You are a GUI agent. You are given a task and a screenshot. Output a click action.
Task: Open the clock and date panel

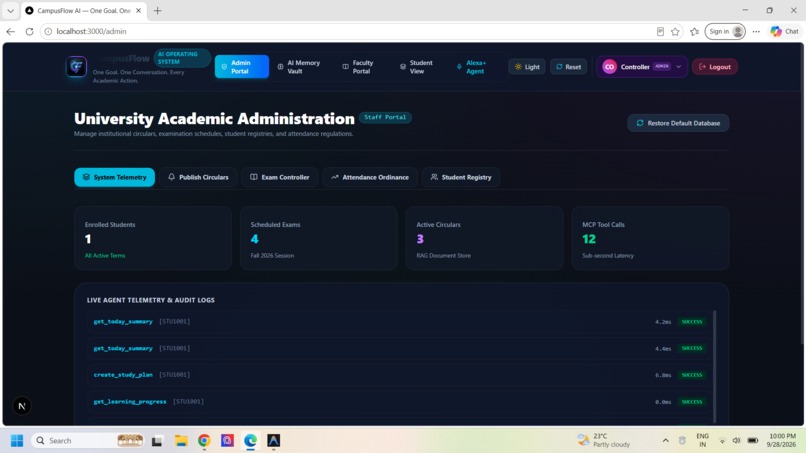(x=782, y=440)
